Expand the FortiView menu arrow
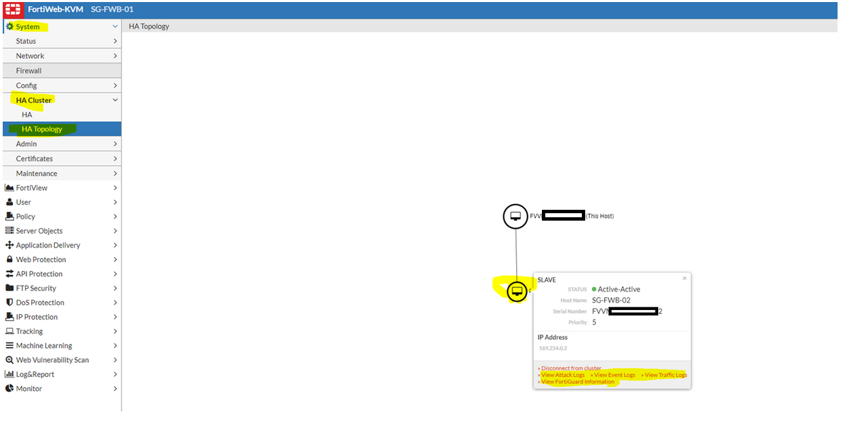868x446 pixels. tap(115, 188)
